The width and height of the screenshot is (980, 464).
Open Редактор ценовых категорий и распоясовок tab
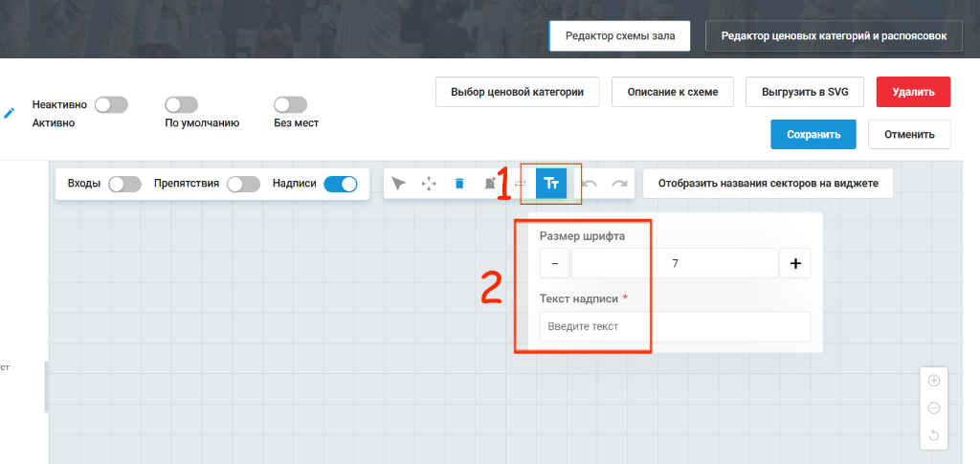(834, 36)
